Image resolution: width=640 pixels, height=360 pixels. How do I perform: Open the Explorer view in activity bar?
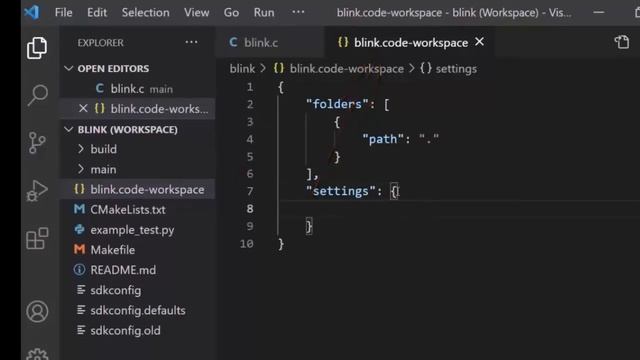click(37, 48)
